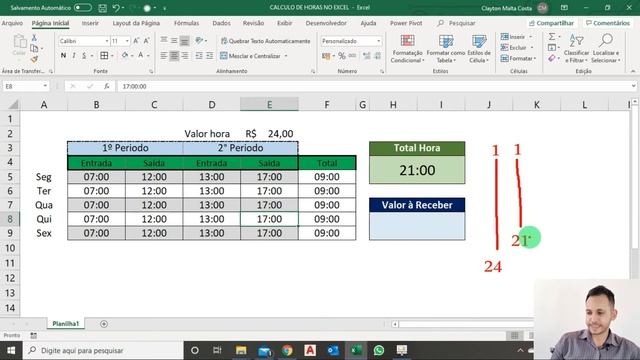Open Formatação Condicional menu

click(x=407, y=49)
